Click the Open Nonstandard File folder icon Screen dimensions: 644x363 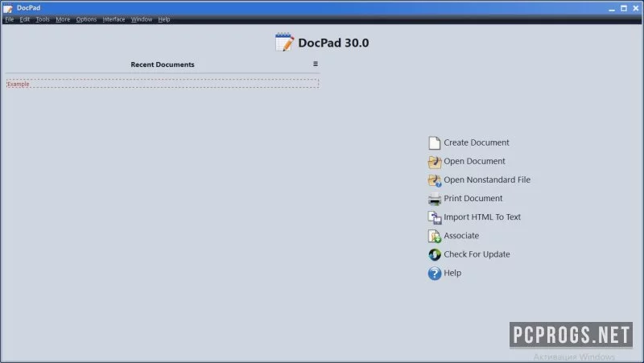click(x=435, y=180)
